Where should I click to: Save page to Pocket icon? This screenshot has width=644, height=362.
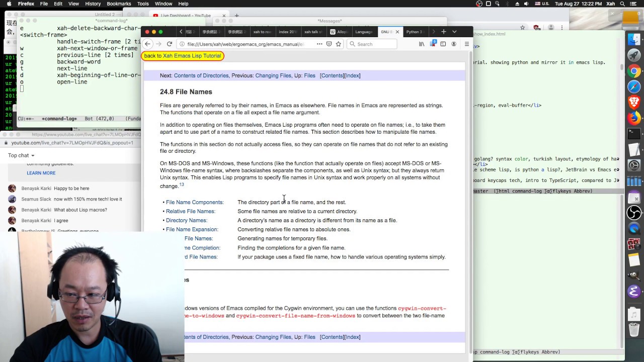tap(329, 44)
